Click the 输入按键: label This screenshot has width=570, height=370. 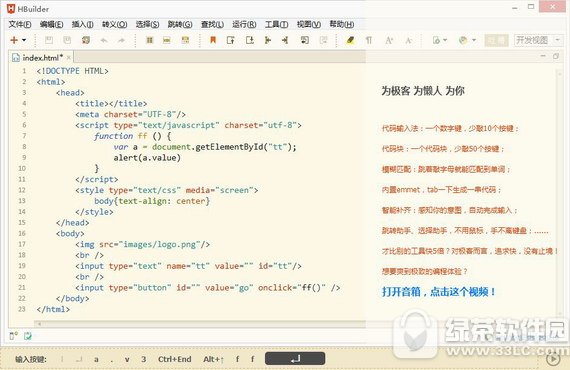[31, 359]
